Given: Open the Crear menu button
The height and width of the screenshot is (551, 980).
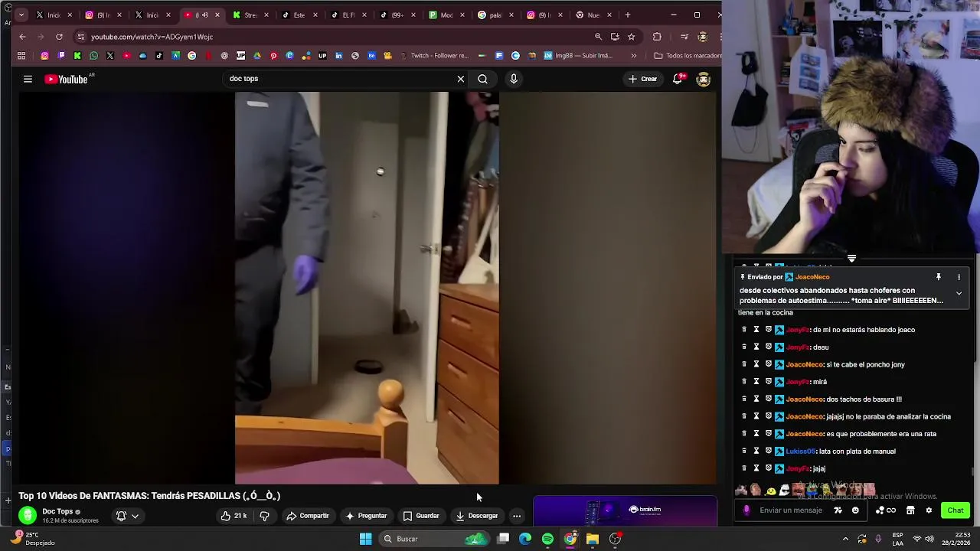Looking at the screenshot, I should point(642,79).
